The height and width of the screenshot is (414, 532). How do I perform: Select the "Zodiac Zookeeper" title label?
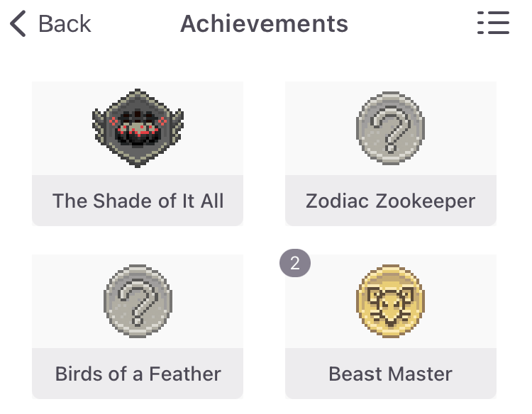[390, 201]
